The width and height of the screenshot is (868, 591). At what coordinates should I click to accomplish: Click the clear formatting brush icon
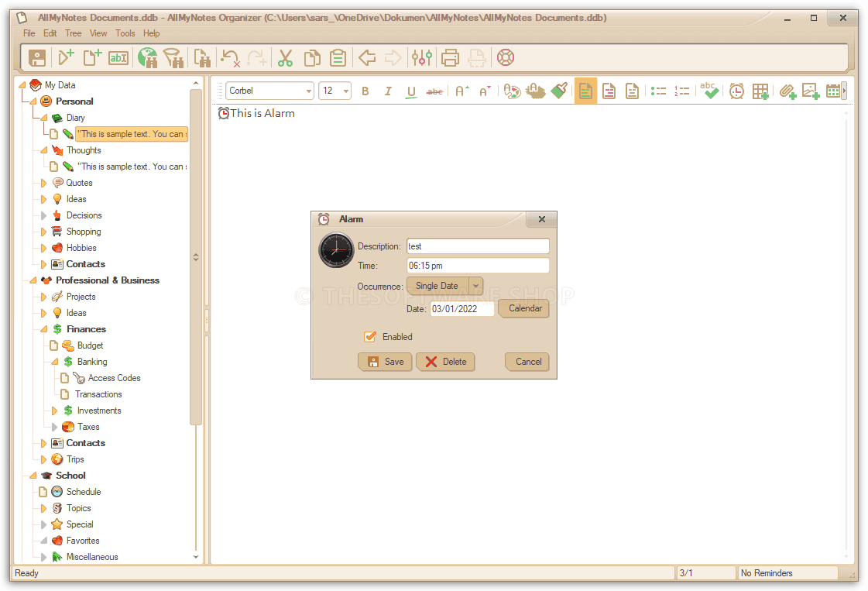(x=559, y=91)
